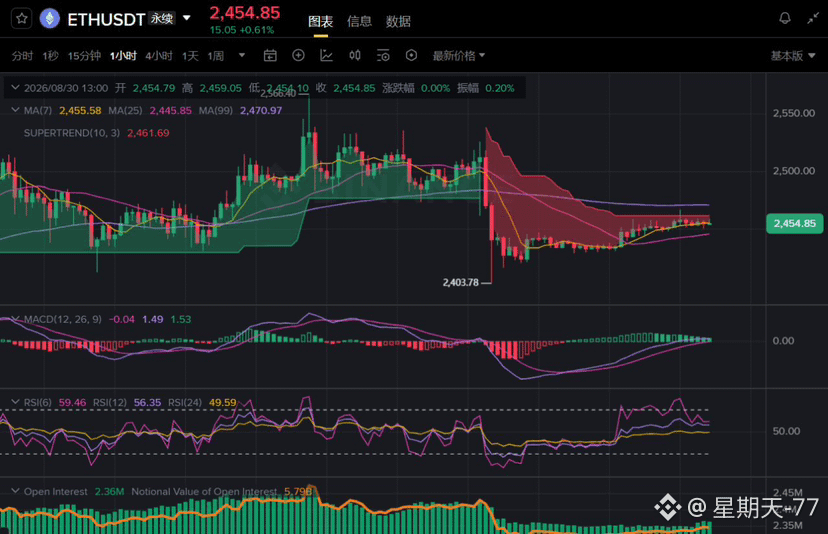Click the MA(7) value 2,455.58
This screenshot has height=534, width=828.
[x=80, y=111]
